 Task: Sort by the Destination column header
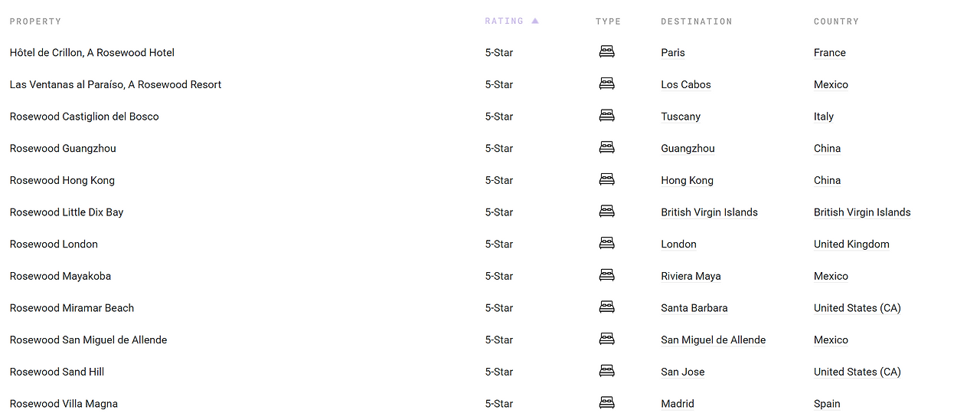coord(696,21)
